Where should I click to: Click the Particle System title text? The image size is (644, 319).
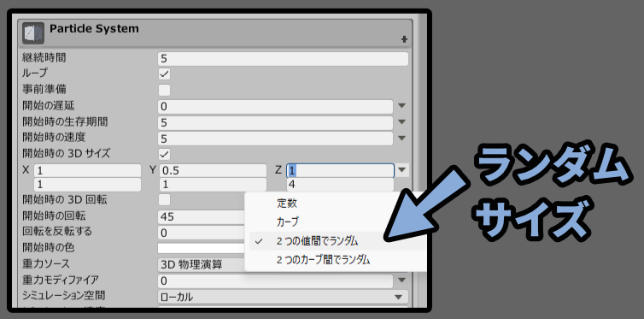point(94,29)
